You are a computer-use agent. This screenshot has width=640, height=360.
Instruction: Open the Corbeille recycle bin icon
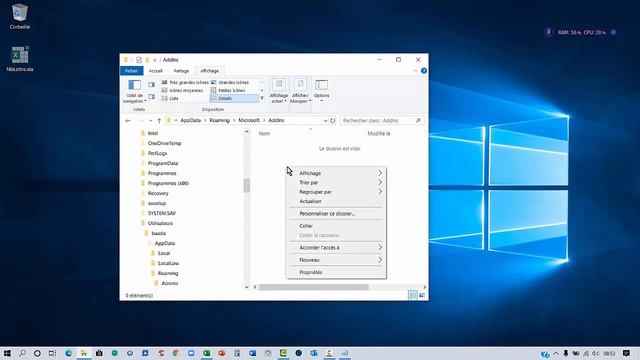[x=20, y=16]
